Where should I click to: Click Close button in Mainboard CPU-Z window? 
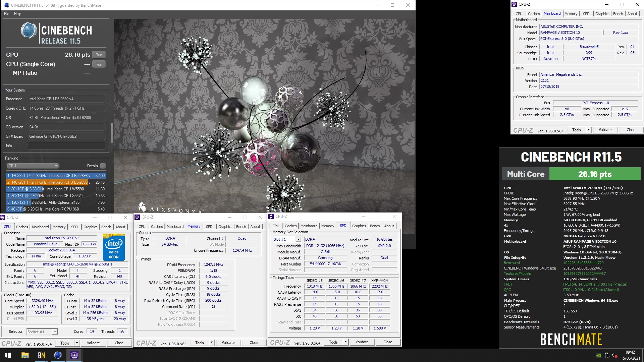pyautogui.click(x=631, y=130)
